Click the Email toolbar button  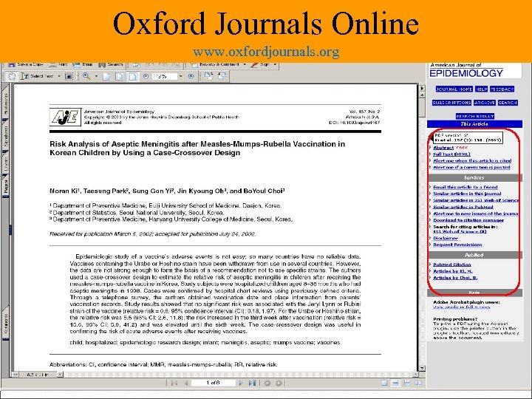pos(83,64)
